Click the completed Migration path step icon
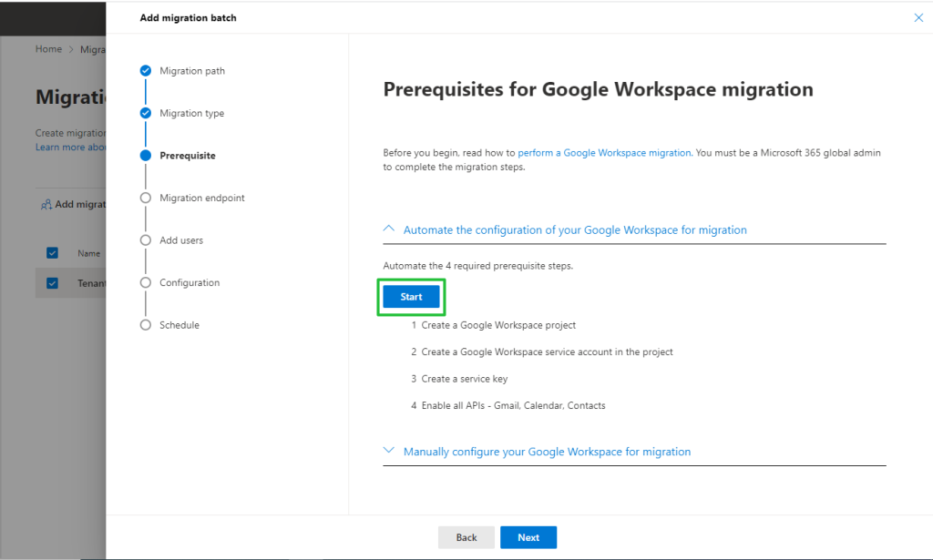The width and height of the screenshot is (933, 560). tap(144, 70)
